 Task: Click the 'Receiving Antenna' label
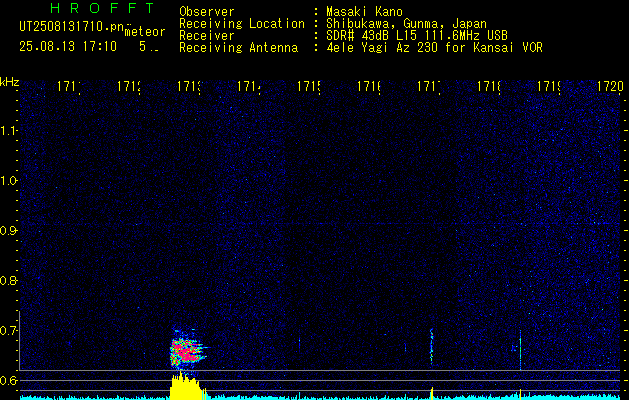click(239, 48)
